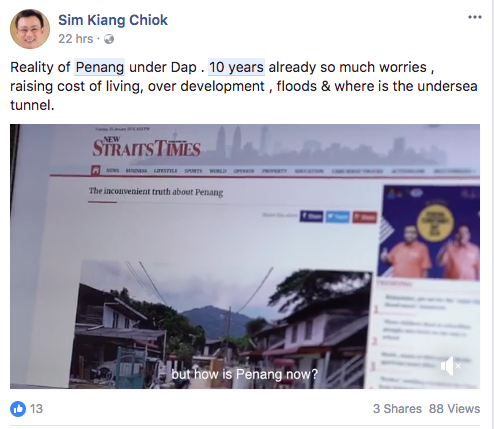Click the SPORTS tab in the news navbar
Screen dimensions: 494x429
[193, 171]
